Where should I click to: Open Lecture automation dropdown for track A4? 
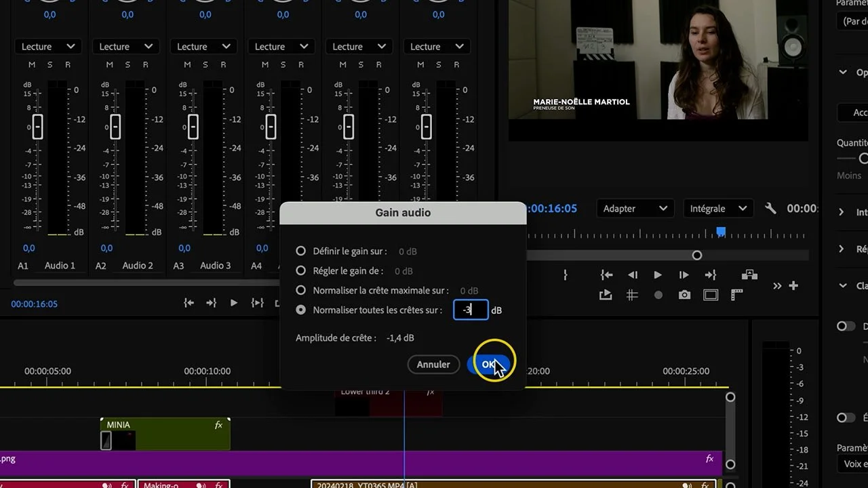(x=281, y=47)
